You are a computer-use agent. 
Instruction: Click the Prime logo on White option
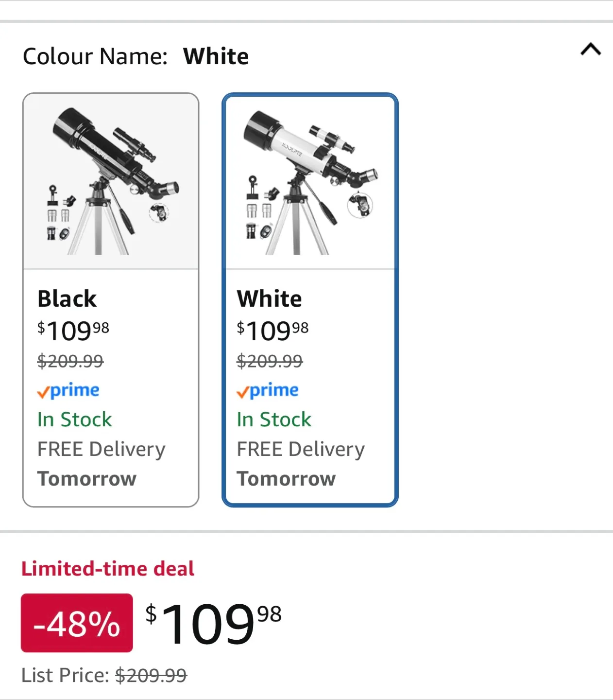click(x=268, y=390)
